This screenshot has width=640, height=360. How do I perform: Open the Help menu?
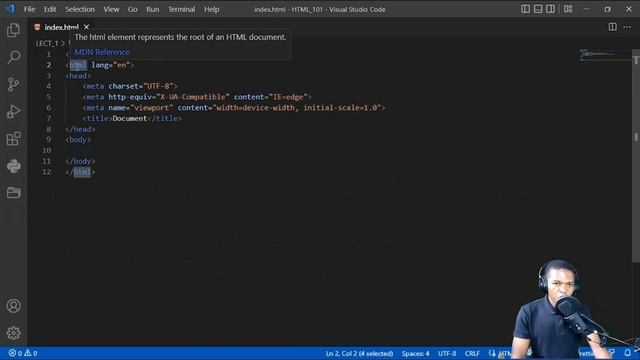(211, 9)
